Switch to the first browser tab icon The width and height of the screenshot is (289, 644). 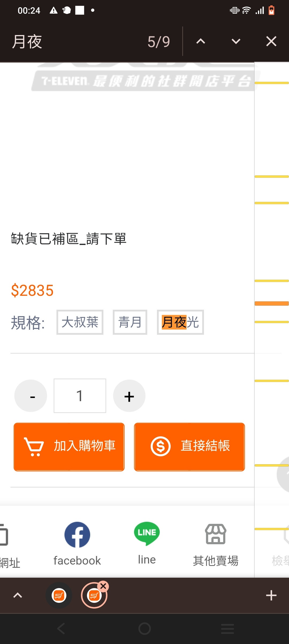point(59,595)
